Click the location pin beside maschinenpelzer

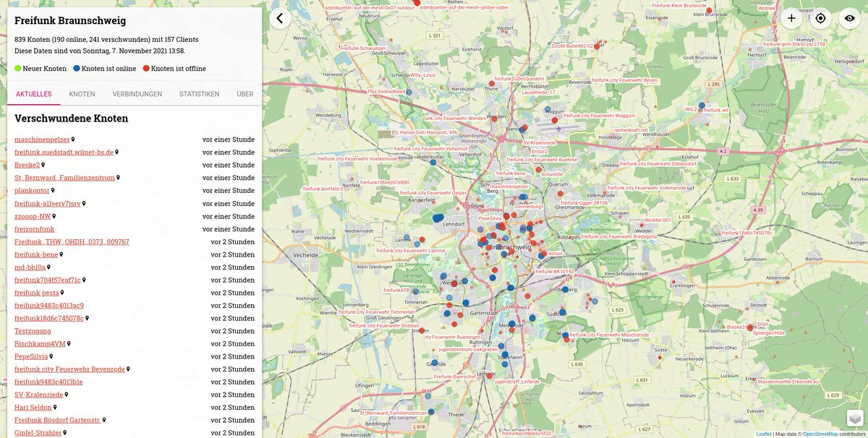tap(72, 139)
